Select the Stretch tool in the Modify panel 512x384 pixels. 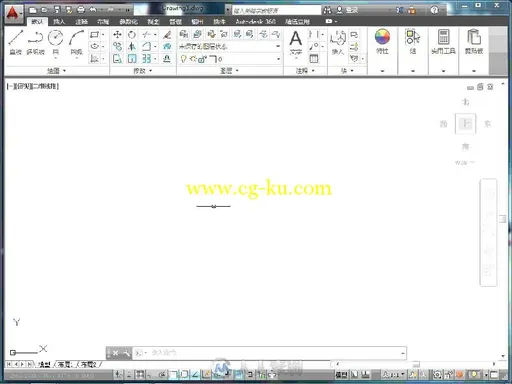117,59
